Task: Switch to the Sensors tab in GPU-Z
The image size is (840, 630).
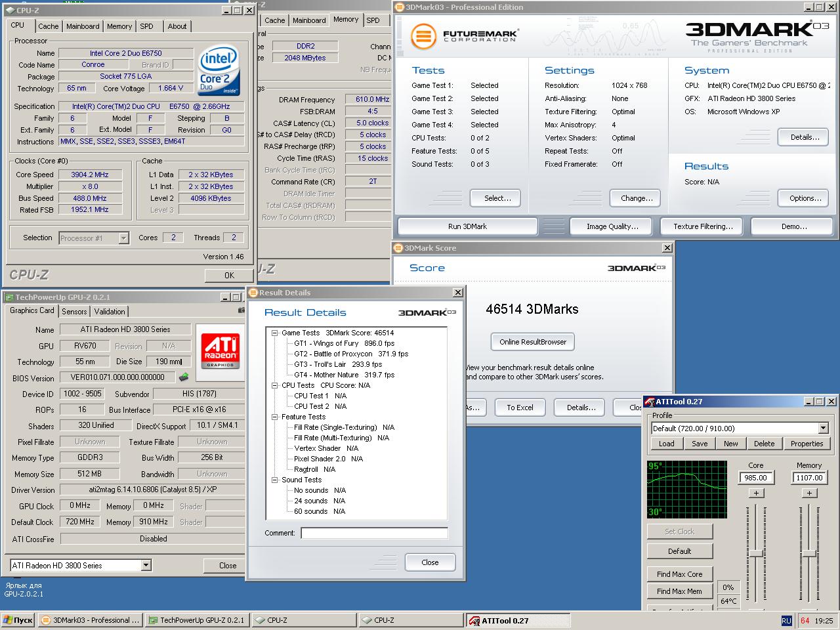Action: click(x=74, y=312)
